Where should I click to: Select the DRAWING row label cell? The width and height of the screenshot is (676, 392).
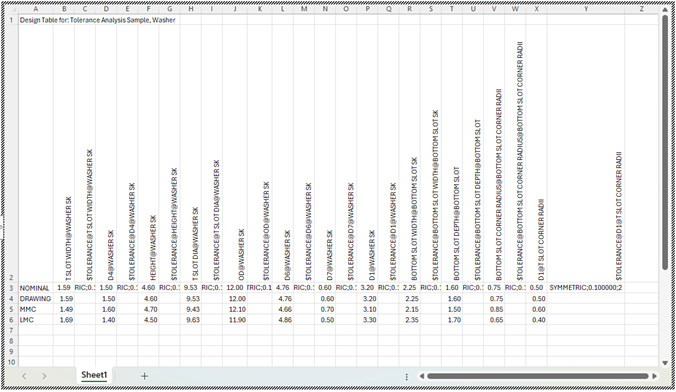click(36, 298)
